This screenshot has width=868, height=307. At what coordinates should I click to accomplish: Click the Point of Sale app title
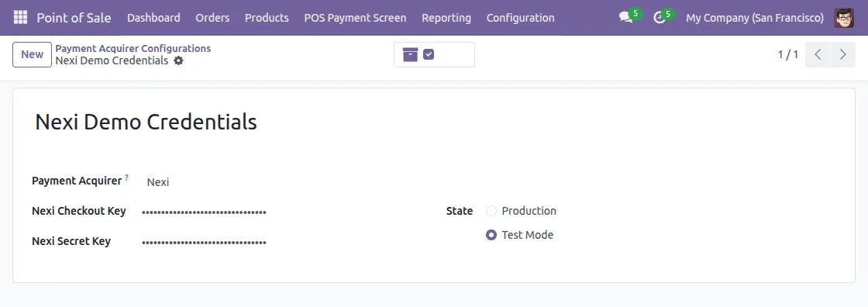(74, 18)
